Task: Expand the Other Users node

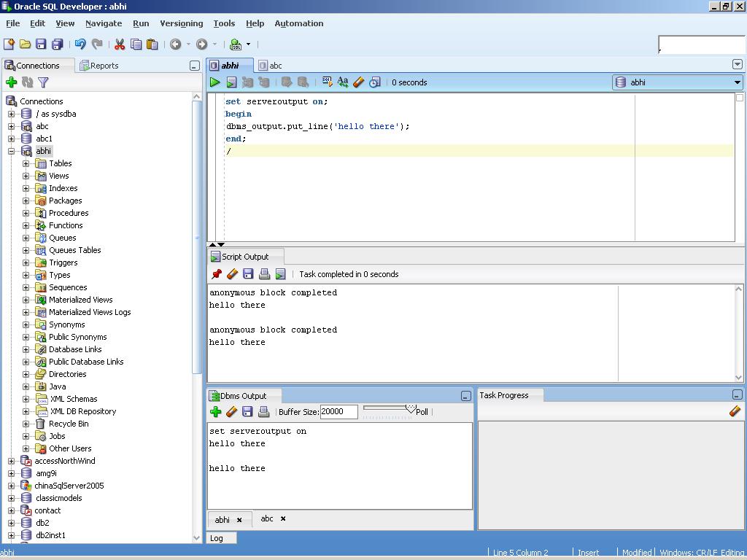Action: (x=26, y=448)
